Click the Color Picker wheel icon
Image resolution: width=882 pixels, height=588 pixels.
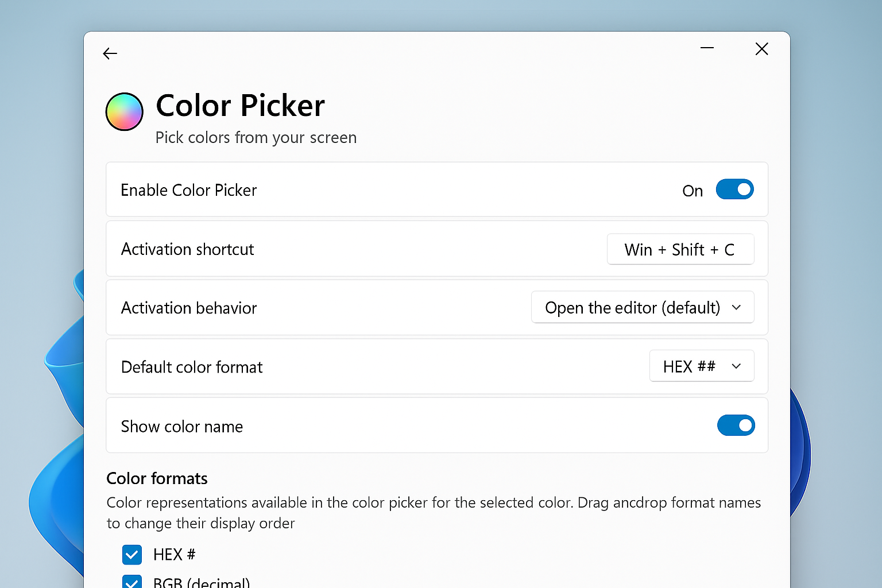tap(124, 111)
